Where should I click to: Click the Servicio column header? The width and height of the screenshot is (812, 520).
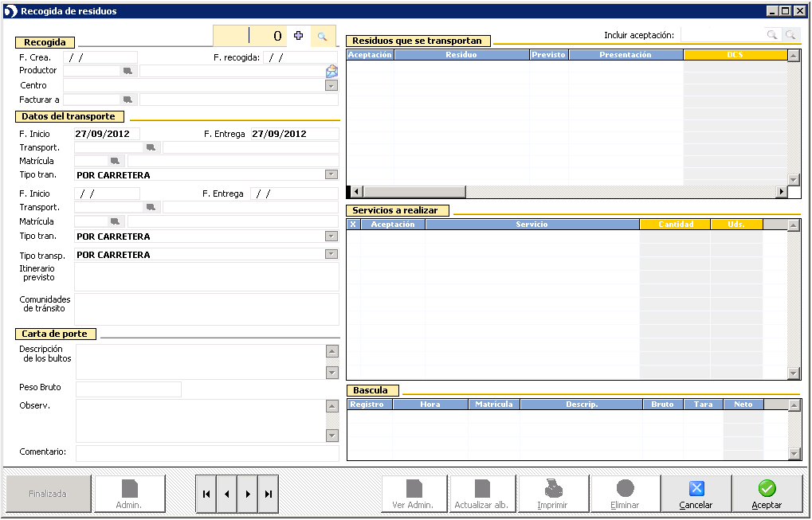pos(532,225)
